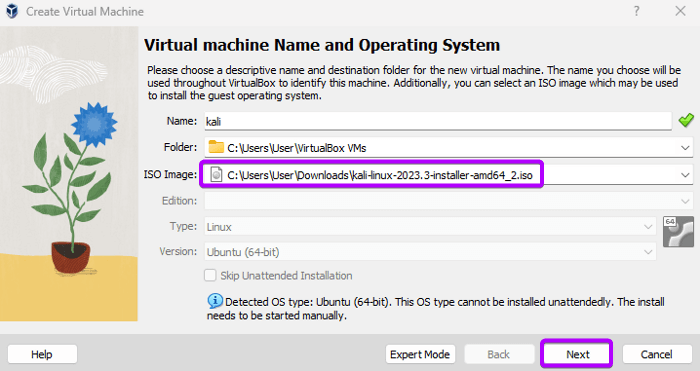Open the Version dropdown showing Ubuntu (64-bit)
Viewport: 700px width, 371px height.
(x=430, y=252)
